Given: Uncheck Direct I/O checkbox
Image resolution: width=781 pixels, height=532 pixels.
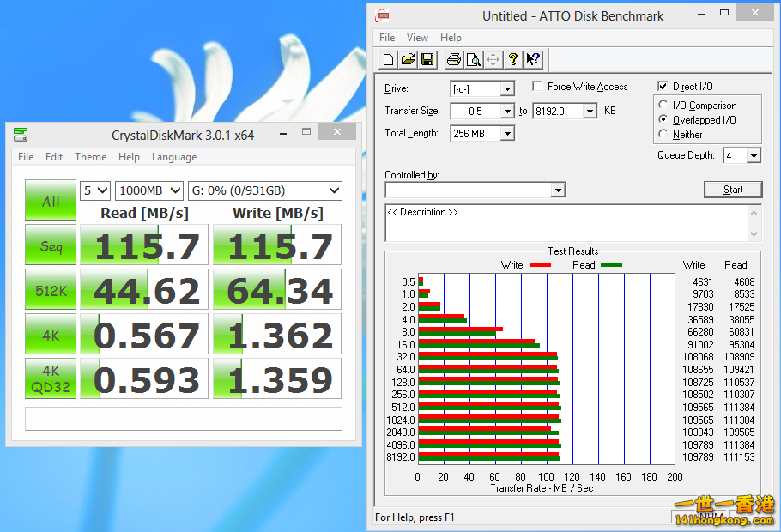Looking at the screenshot, I should [663, 86].
